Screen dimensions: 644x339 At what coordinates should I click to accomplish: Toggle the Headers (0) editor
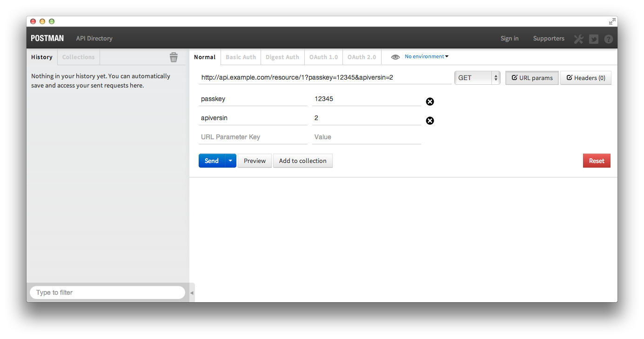(585, 78)
